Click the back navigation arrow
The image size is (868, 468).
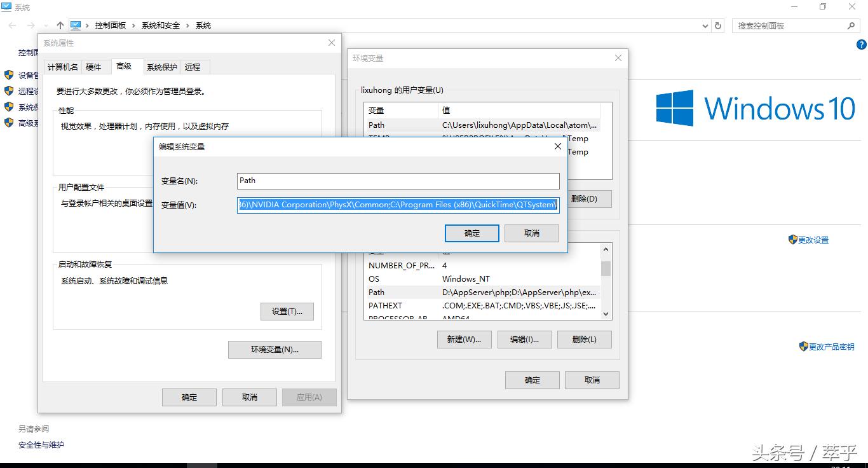11,25
